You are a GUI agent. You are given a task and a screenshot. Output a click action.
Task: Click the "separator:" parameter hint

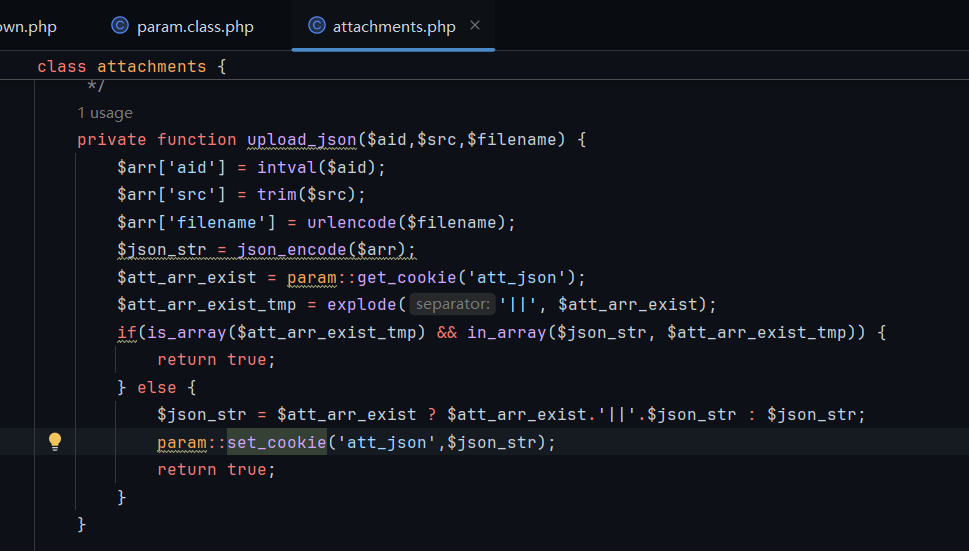pos(451,304)
